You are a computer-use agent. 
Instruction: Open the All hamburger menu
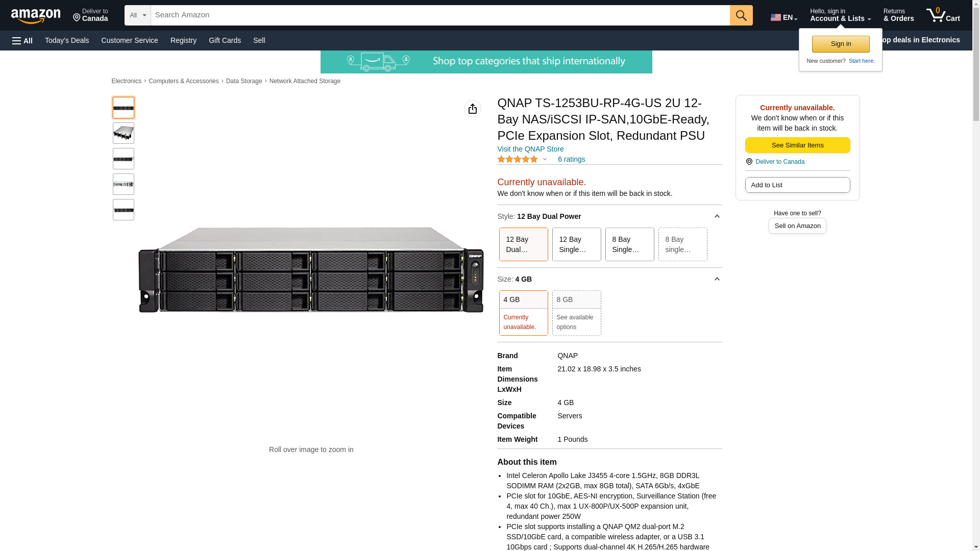coord(22,41)
